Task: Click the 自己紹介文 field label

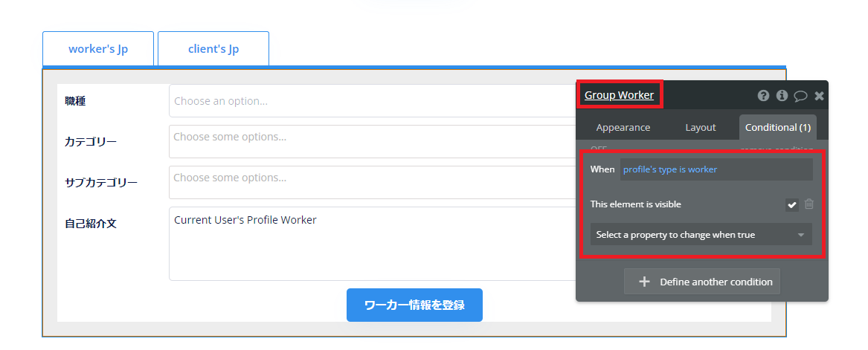Action: (90, 224)
